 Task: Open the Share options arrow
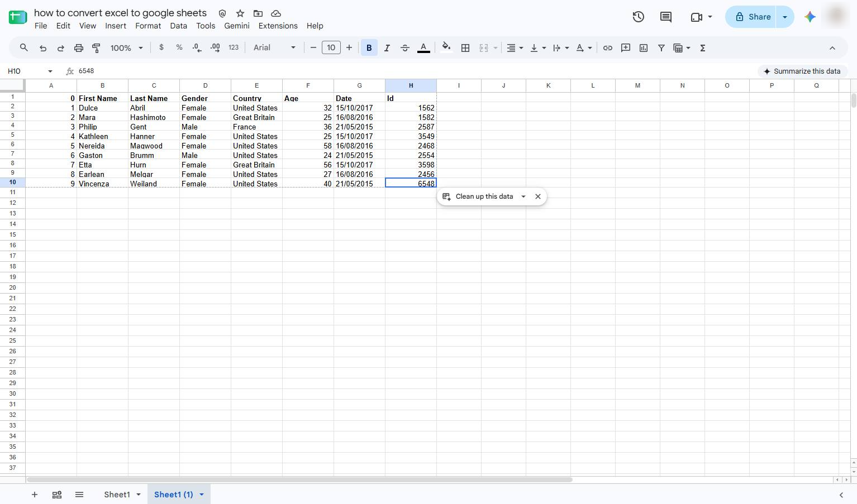coord(785,17)
